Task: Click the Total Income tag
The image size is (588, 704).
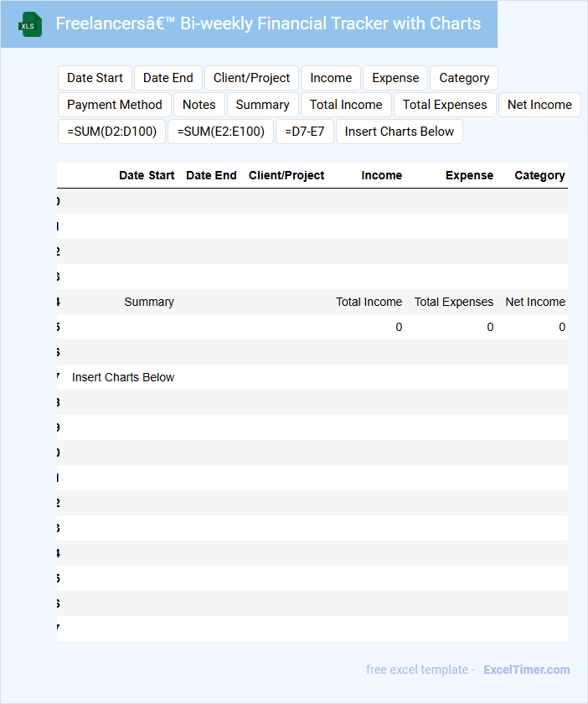Action: click(x=346, y=105)
